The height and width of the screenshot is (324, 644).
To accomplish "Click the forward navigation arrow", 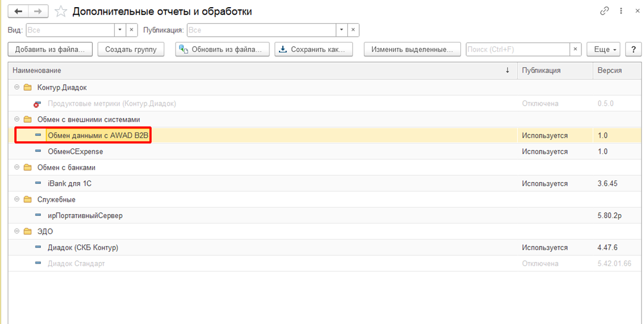I will (x=38, y=11).
